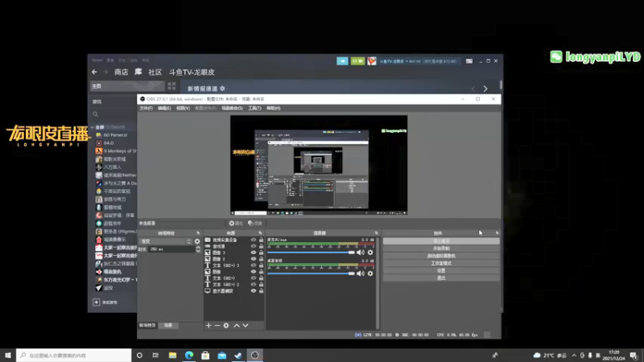The width and height of the screenshot is (644, 362).
Task: Click Steam's grid view icon beside 主页
Action: coord(171,86)
